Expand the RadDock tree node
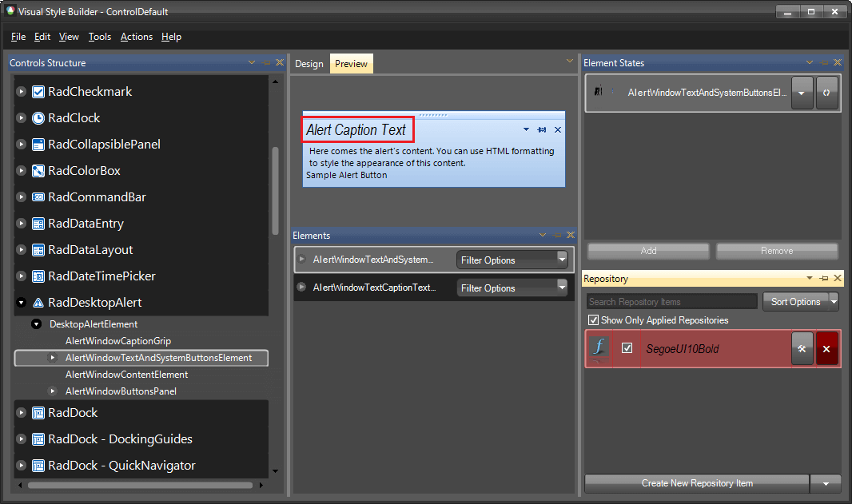The width and height of the screenshot is (852, 504). [20, 412]
